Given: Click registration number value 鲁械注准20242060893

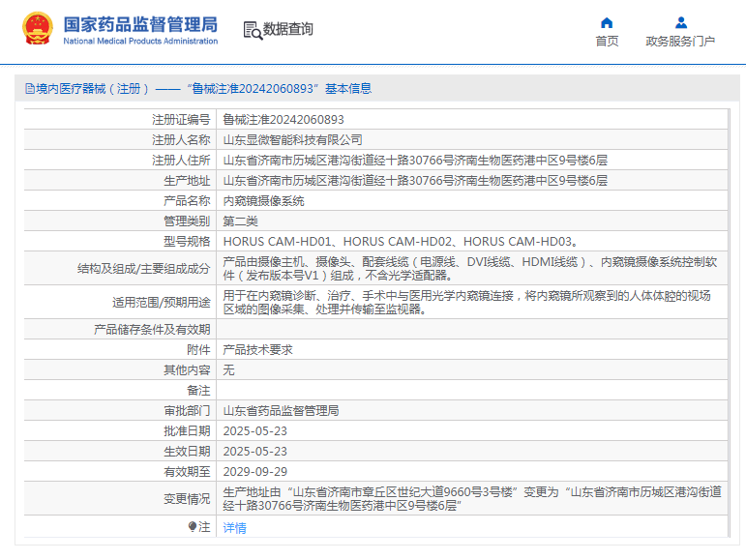Looking at the screenshot, I should coord(283,120).
